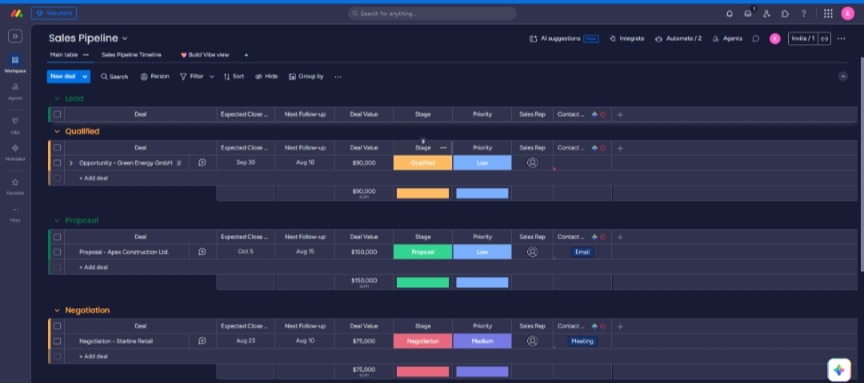
Task: Open the apps marketplace puzzle icon
Action: [785, 14]
